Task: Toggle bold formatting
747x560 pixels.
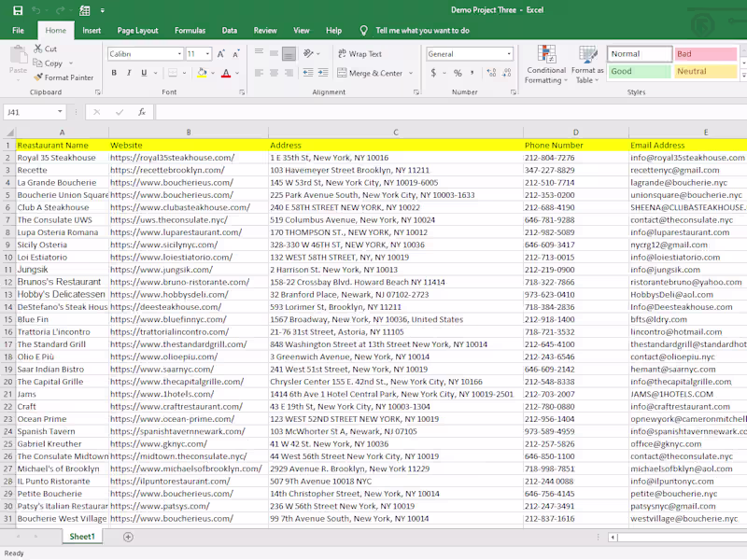Action: pyautogui.click(x=114, y=73)
